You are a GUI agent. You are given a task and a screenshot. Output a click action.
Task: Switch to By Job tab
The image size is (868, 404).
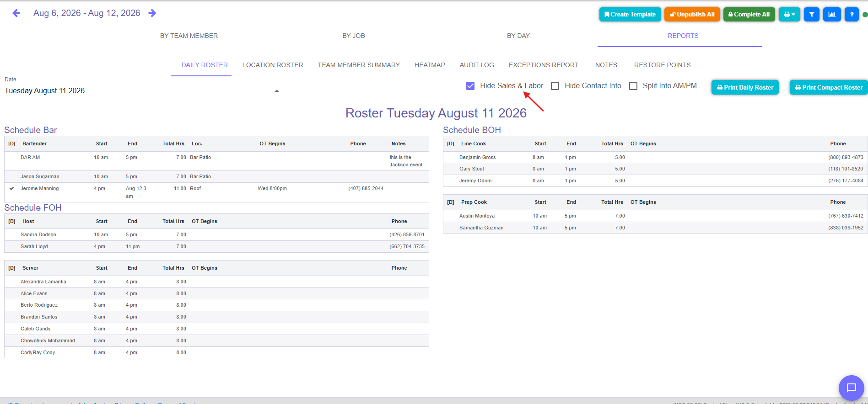point(354,36)
